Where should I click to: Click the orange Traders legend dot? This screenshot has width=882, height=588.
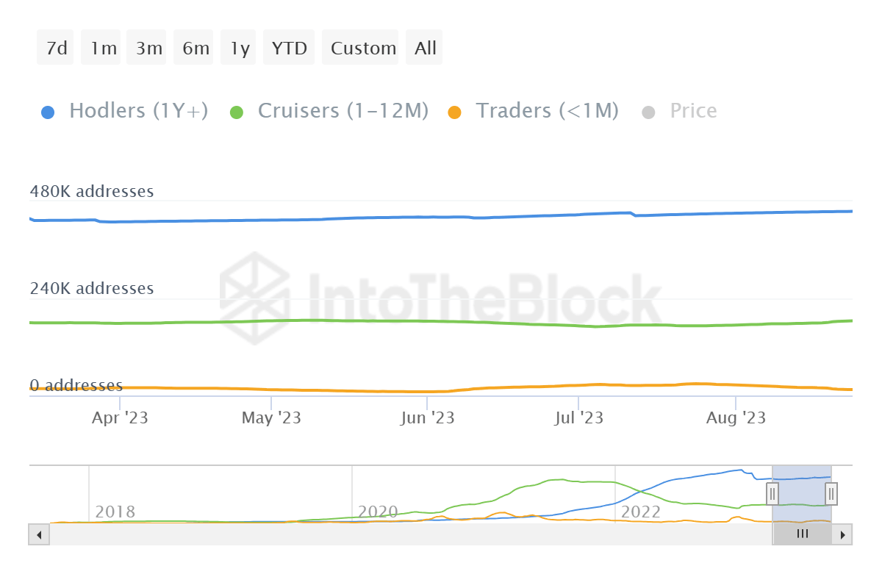click(455, 112)
